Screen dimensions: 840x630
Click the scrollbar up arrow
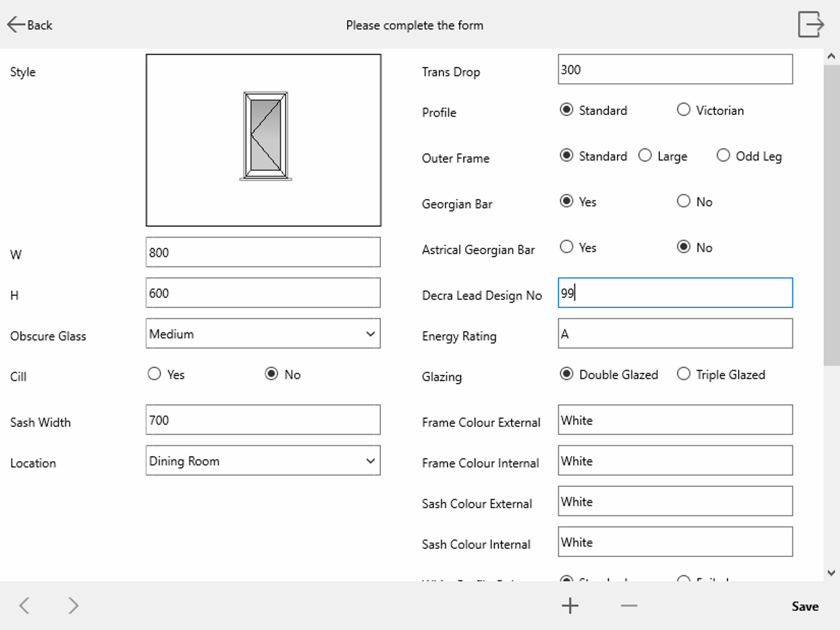click(x=831, y=57)
